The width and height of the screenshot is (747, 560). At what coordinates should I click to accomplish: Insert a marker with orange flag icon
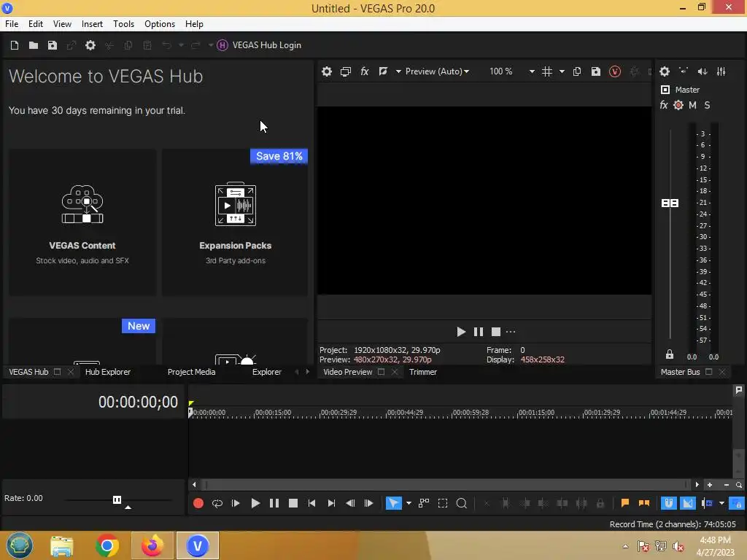(x=625, y=503)
